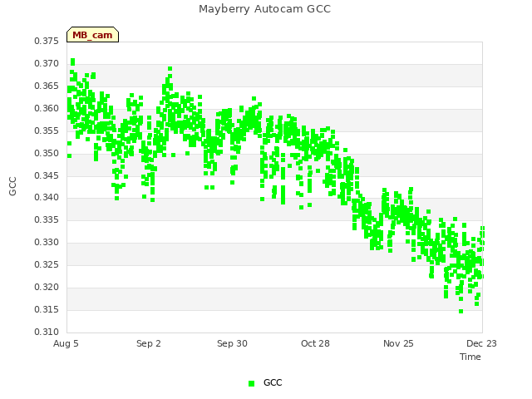Screen dimensions: 532x399
Task: Click the Dec 23 x-axis label
Action: (481, 343)
